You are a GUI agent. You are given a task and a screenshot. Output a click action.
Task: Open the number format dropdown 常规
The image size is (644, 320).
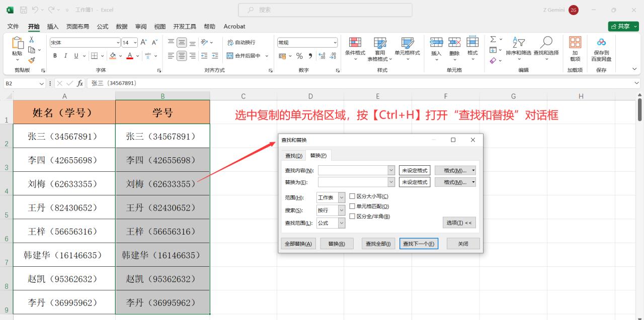point(335,43)
